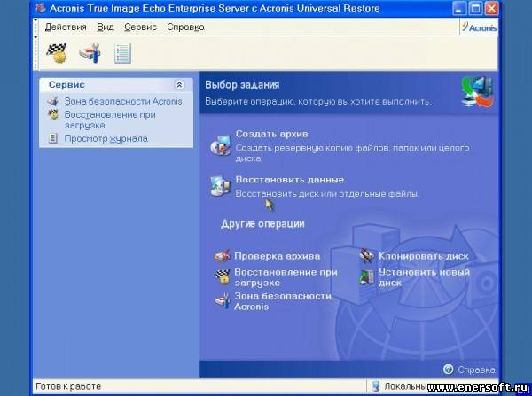Click the sidebar Зона безопасности Acronis link
532x396 pixels.
click(x=123, y=101)
